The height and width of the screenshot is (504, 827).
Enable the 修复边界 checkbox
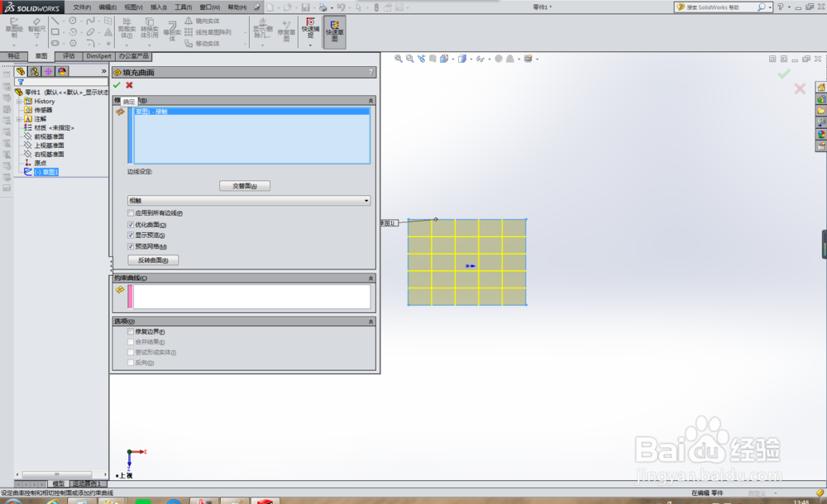coord(131,331)
